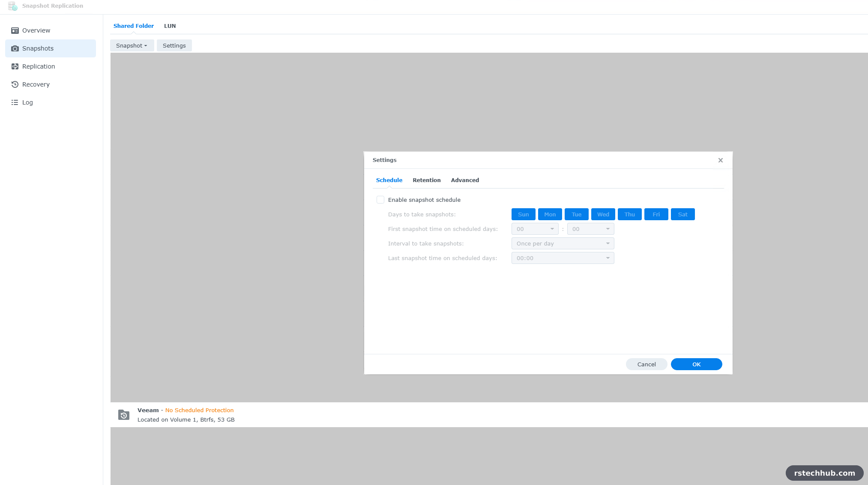Click No Scheduled Protection status text
868x485 pixels.
[200, 410]
